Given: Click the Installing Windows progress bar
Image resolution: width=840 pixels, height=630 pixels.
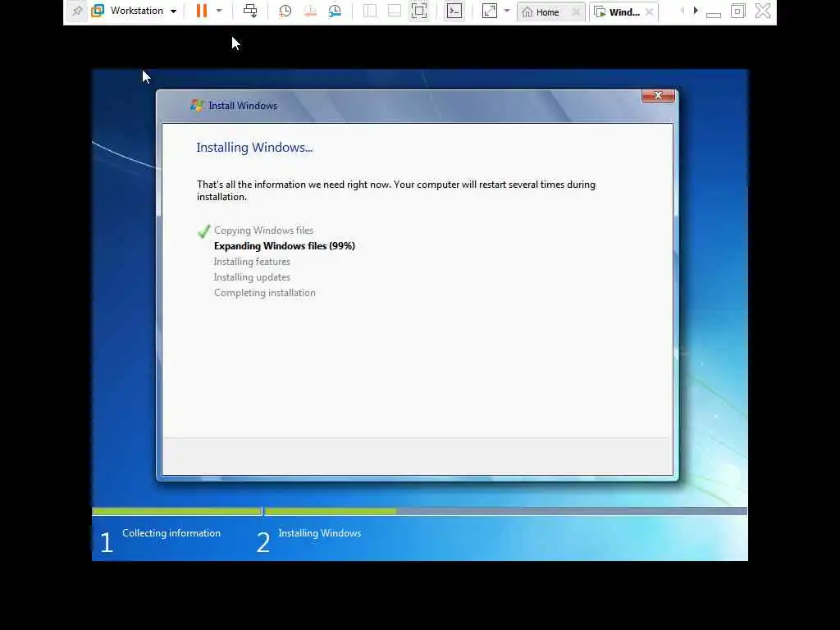Looking at the screenshot, I should (x=505, y=512).
